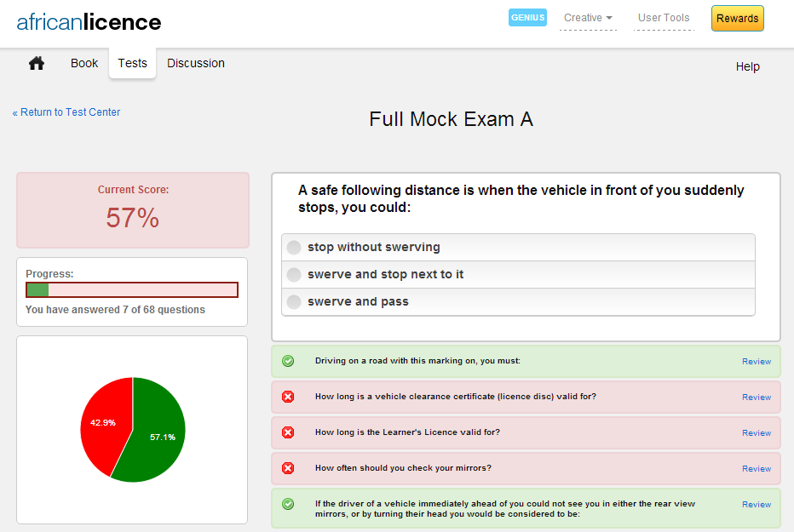This screenshot has height=532, width=794.
Task: Open User Tools in the header
Action: pyautogui.click(x=664, y=18)
